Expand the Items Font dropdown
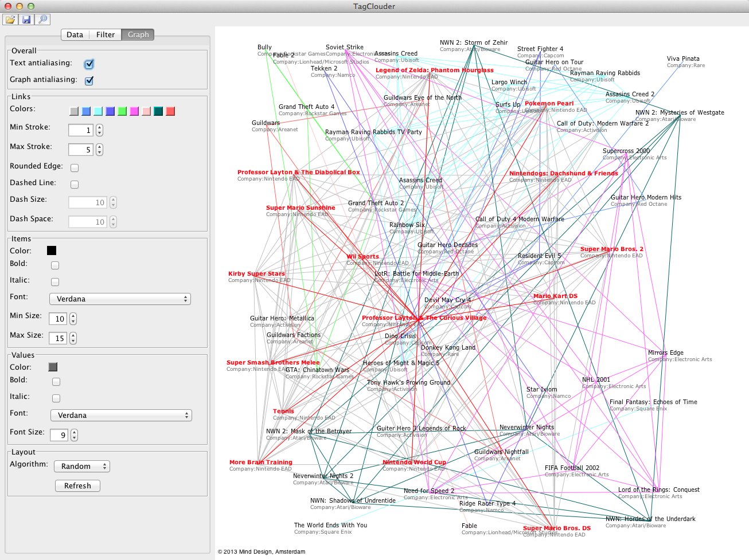The width and height of the screenshot is (749, 560). pyautogui.click(x=120, y=299)
